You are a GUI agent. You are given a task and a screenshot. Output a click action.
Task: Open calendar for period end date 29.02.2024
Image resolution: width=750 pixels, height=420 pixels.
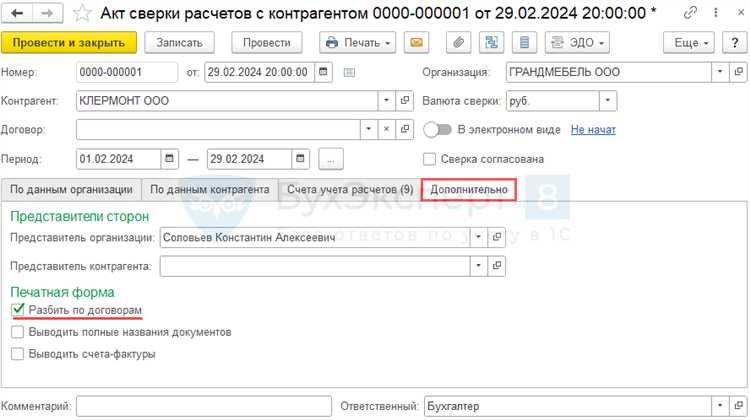[300, 159]
